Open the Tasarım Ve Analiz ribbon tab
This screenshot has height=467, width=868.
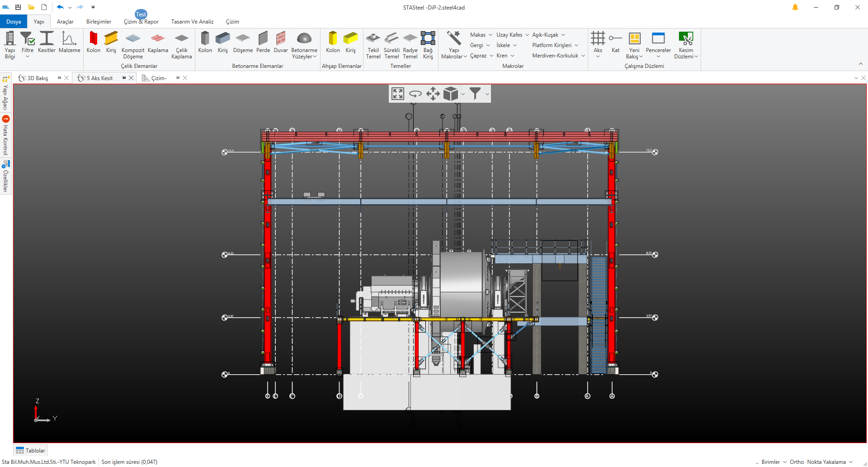(192, 22)
